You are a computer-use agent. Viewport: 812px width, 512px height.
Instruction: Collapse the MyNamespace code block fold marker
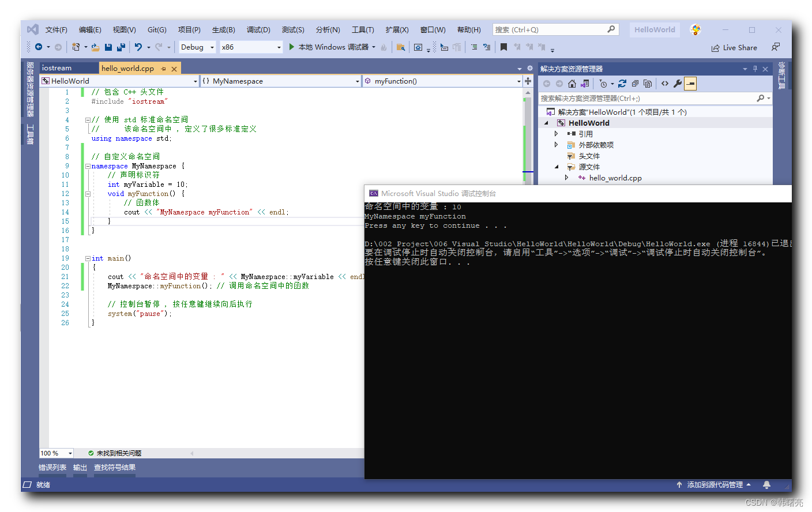point(88,166)
